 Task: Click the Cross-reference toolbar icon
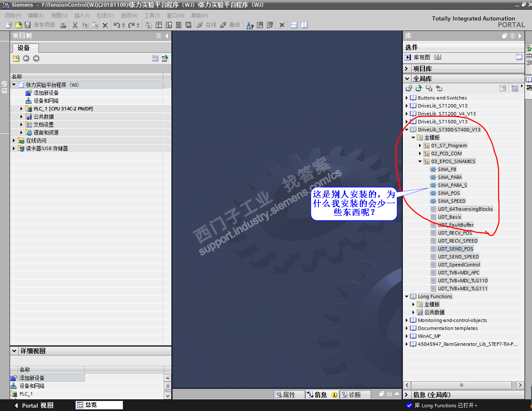pyautogui.click(x=282, y=25)
